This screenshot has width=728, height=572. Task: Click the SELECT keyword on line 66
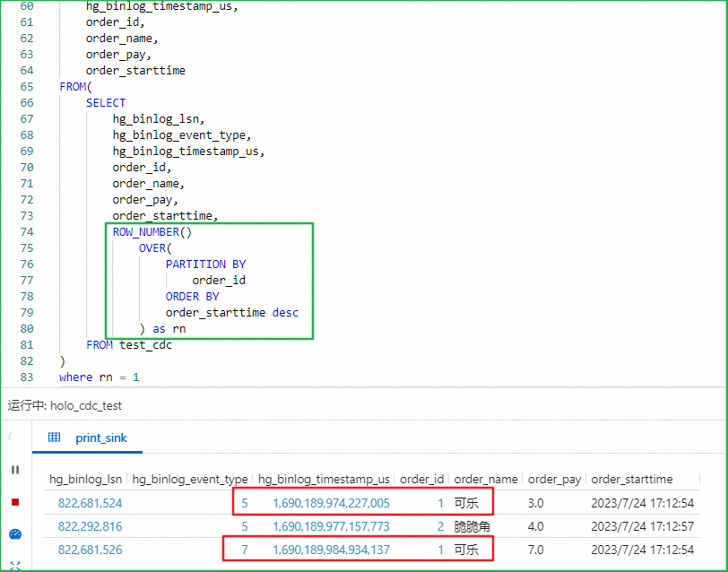106,102
